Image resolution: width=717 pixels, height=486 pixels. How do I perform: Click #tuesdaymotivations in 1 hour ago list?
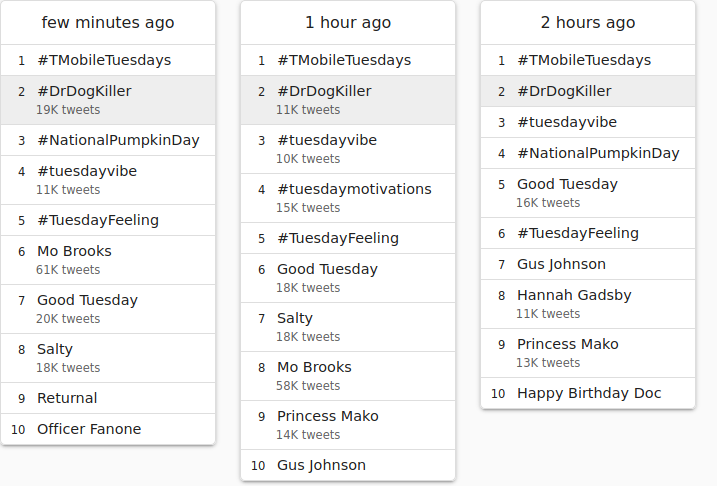[x=348, y=198]
